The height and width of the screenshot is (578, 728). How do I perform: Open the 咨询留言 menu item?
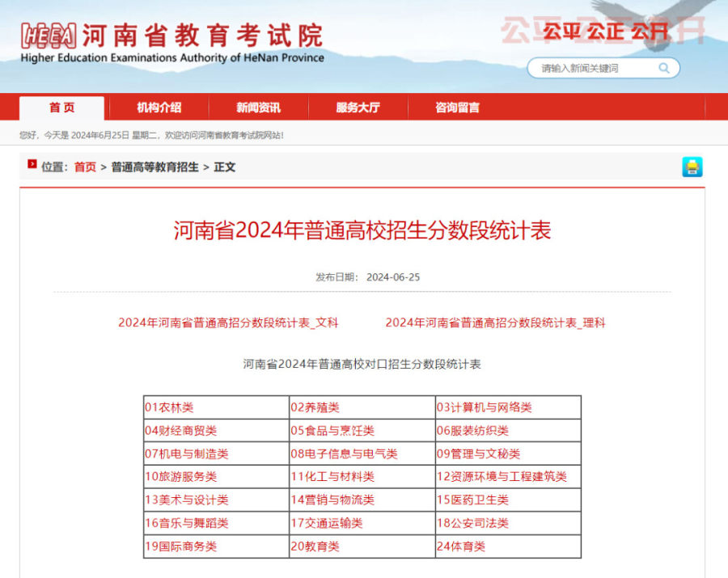[457, 108]
